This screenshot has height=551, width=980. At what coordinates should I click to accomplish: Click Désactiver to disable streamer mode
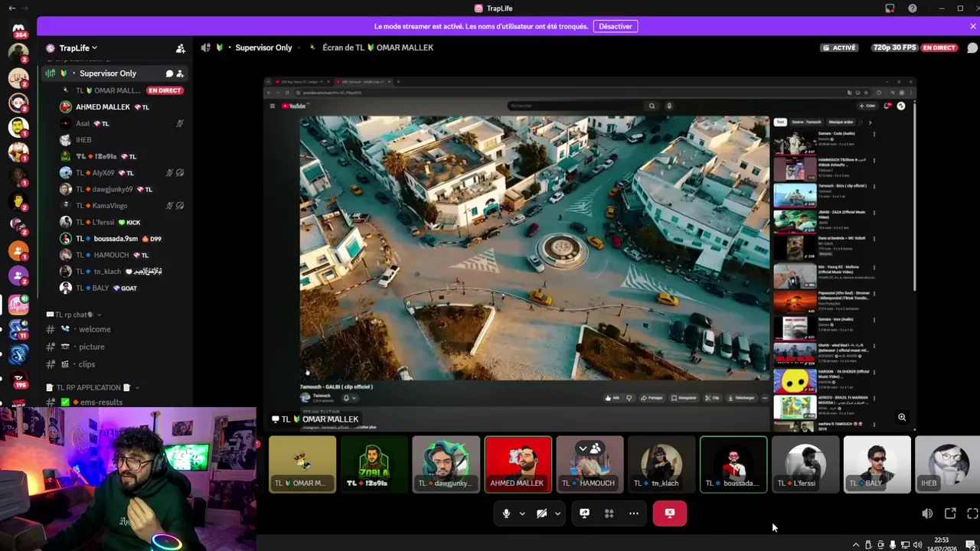pos(616,26)
